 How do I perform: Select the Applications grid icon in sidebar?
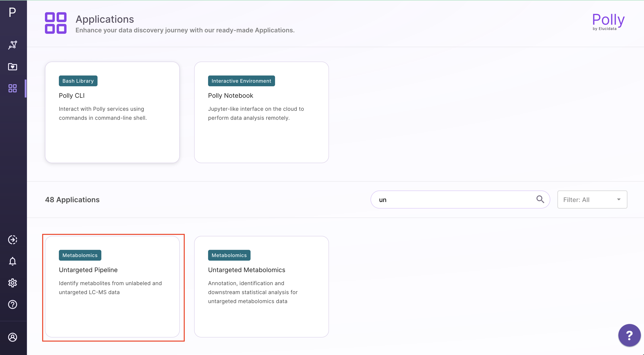(x=13, y=88)
